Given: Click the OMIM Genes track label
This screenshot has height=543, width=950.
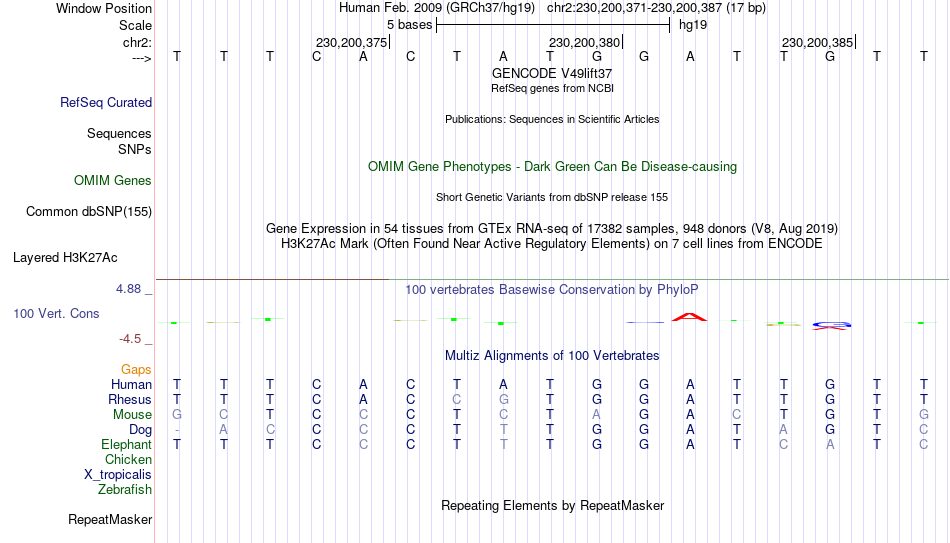Looking at the screenshot, I should pos(113,181).
